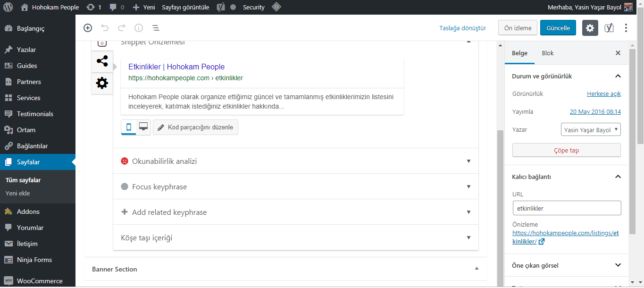Screen dimensions: 644x288
Task: Open the Yazar author dropdown
Action: (x=591, y=129)
